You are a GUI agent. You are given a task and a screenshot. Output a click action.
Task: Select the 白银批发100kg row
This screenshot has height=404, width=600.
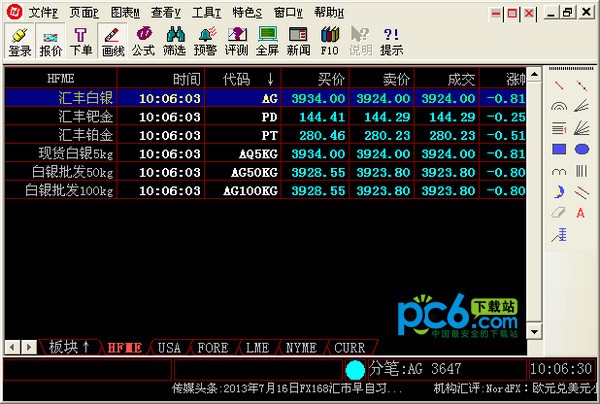(x=265, y=190)
